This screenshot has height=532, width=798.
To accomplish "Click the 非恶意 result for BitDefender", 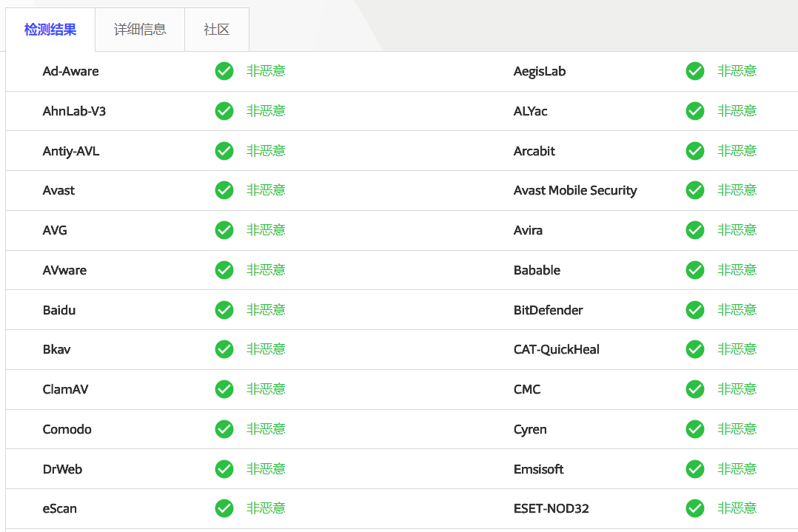I will tap(737, 310).
